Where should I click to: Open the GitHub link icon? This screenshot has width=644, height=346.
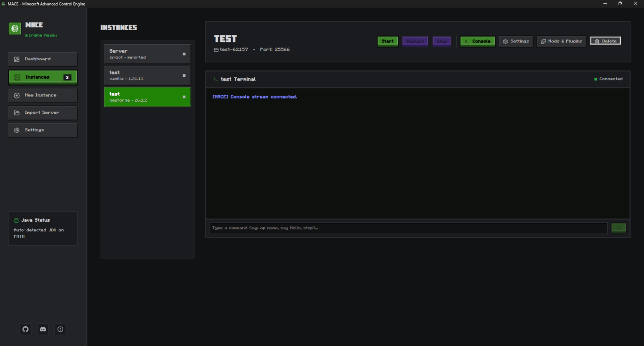click(x=26, y=330)
